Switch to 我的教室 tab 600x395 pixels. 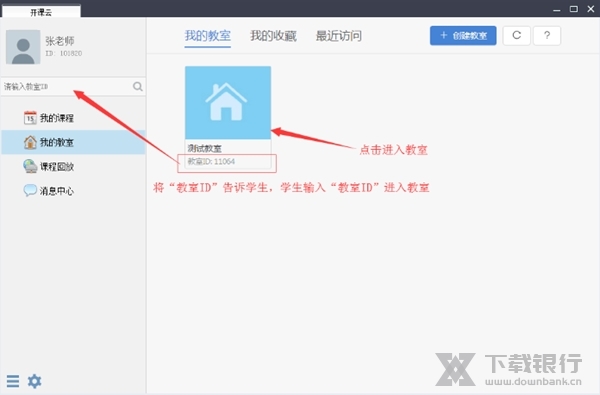(207, 36)
